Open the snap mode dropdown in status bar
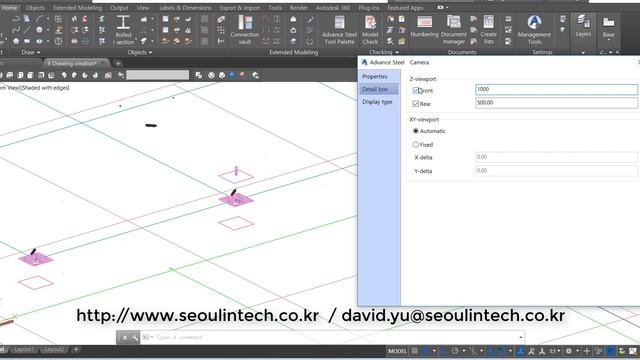 [x=434, y=351]
